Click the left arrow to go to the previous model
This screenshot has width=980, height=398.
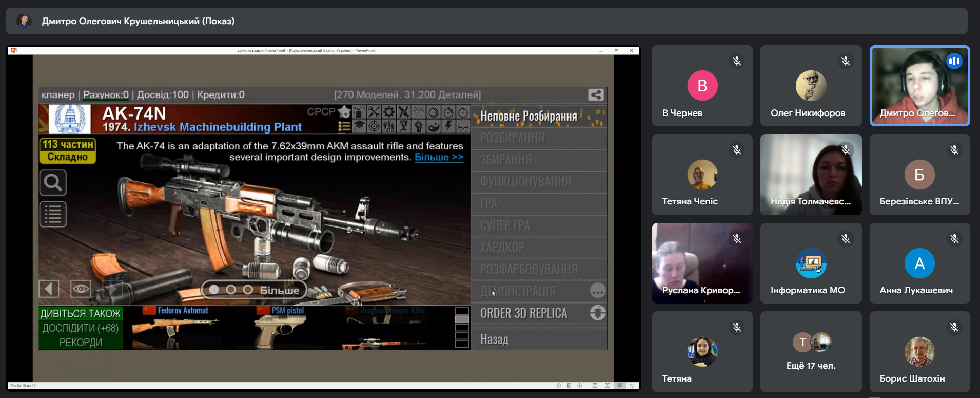49,289
